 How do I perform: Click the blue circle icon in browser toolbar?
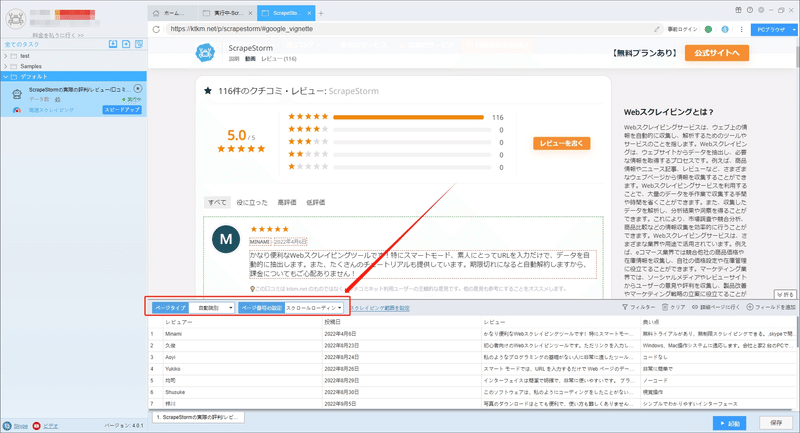tap(724, 29)
